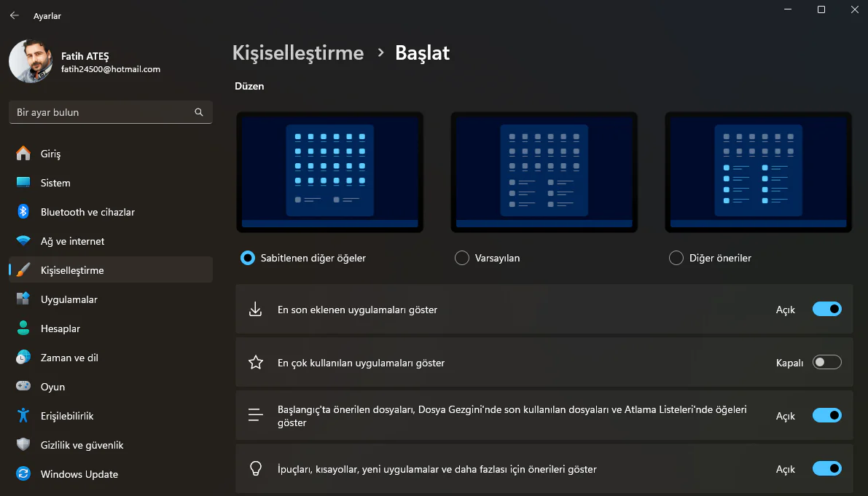This screenshot has height=496, width=868.
Task: Open Ağ ve internet settings
Action: tap(71, 241)
